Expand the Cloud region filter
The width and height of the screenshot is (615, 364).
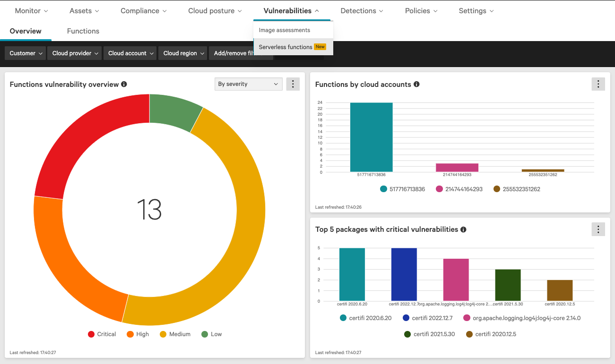click(x=182, y=53)
